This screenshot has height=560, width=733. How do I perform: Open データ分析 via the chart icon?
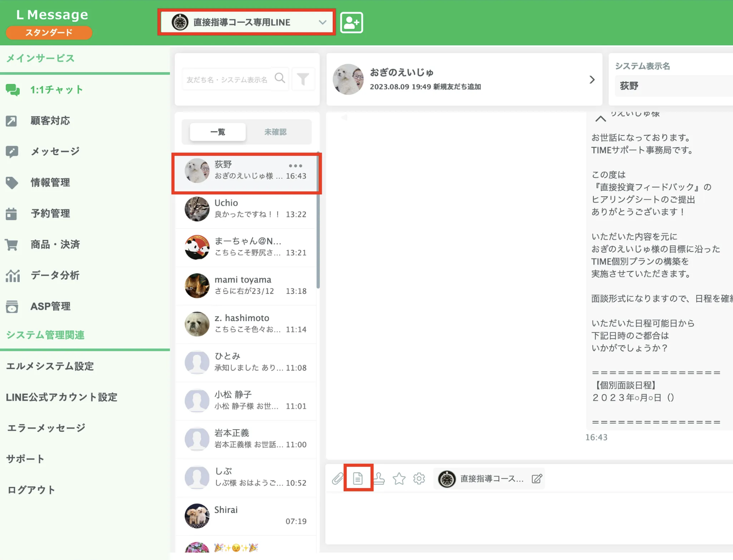(x=13, y=275)
